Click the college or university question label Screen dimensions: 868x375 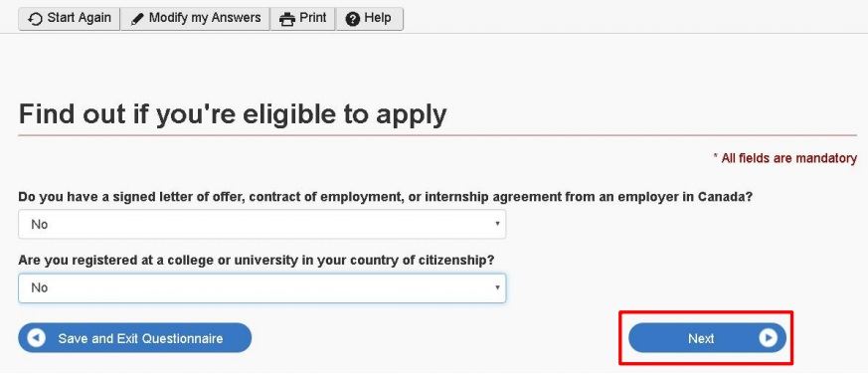tap(256, 260)
